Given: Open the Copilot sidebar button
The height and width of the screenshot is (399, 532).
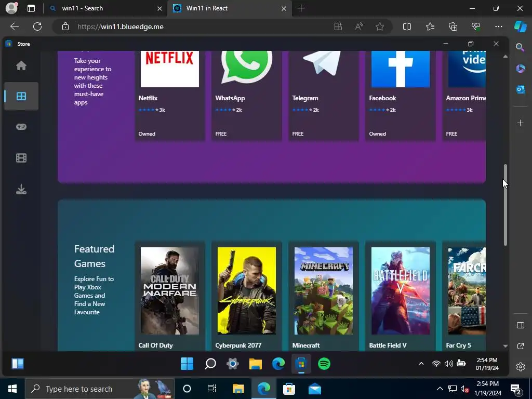Looking at the screenshot, I should (521, 26).
